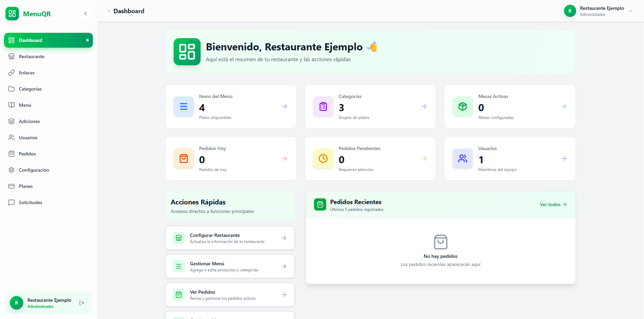Image resolution: width=644 pixels, height=319 pixels.
Task: Open the Mesas Activas card
Action: [x=510, y=106]
